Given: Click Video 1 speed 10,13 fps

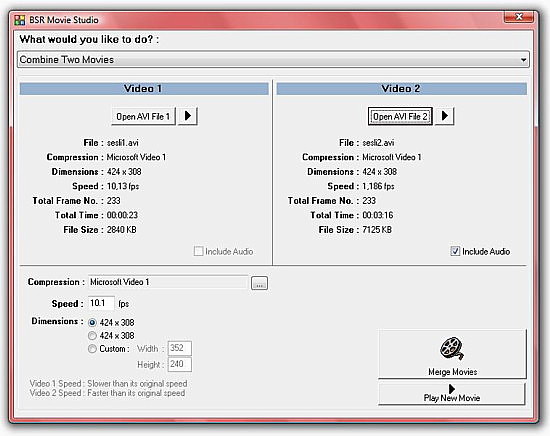Looking at the screenshot, I should 123,186.
